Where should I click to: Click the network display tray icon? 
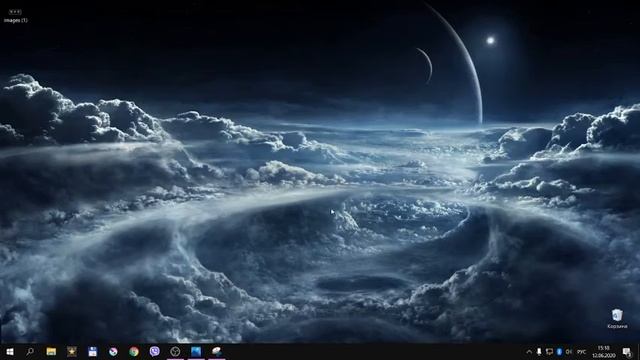point(549,352)
